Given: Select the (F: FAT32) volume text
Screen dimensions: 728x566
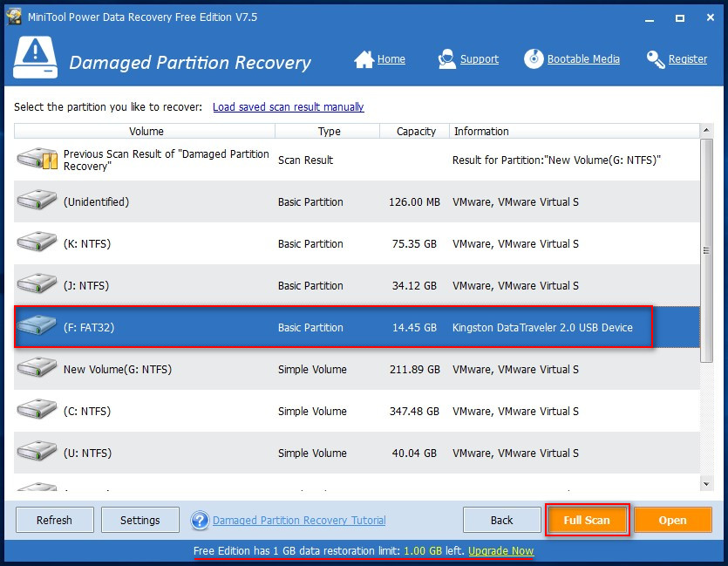Looking at the screenshot, I should click(89, 327).
